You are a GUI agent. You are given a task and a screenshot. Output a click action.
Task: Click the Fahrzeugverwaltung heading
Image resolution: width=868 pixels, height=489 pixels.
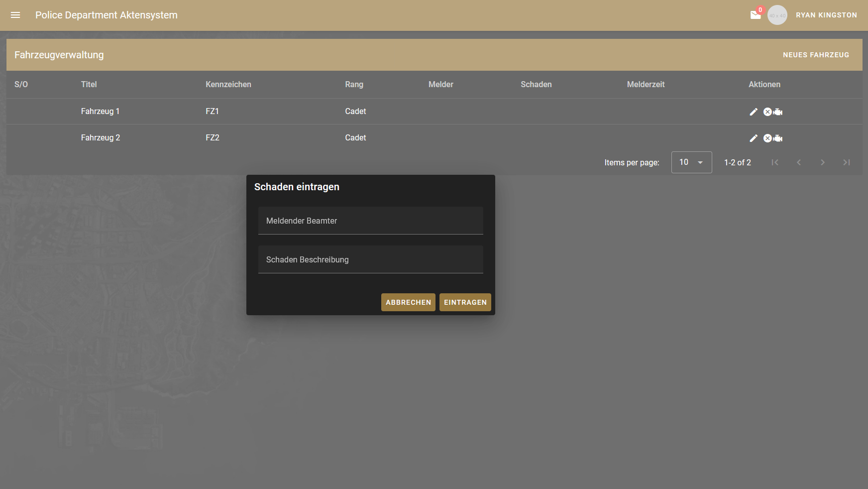pos(59,55)
